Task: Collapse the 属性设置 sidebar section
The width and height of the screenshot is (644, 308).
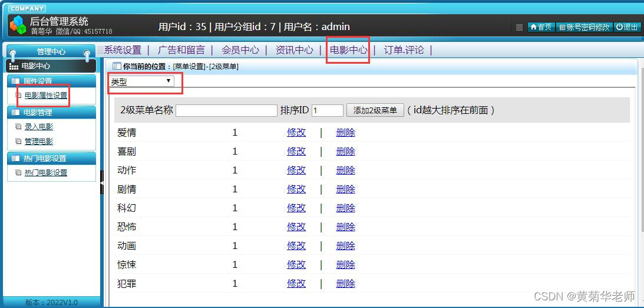Action: click(x=51, y=81)
